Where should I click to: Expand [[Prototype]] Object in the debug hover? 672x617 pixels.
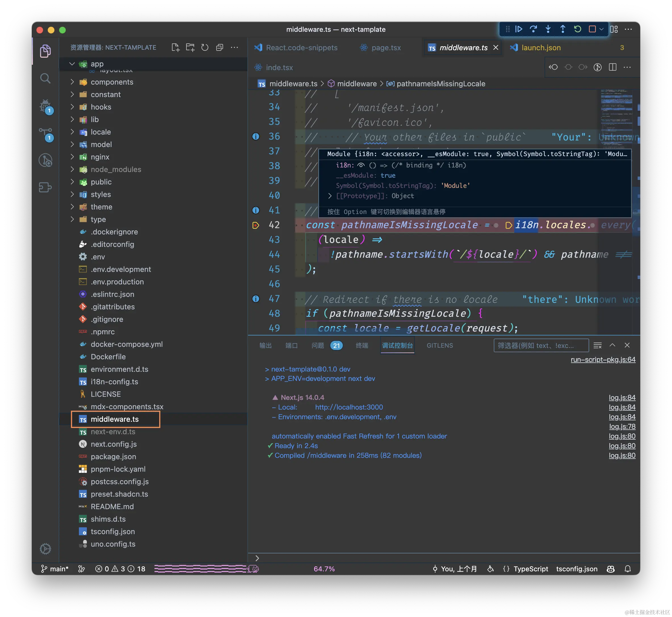point(330,196)
